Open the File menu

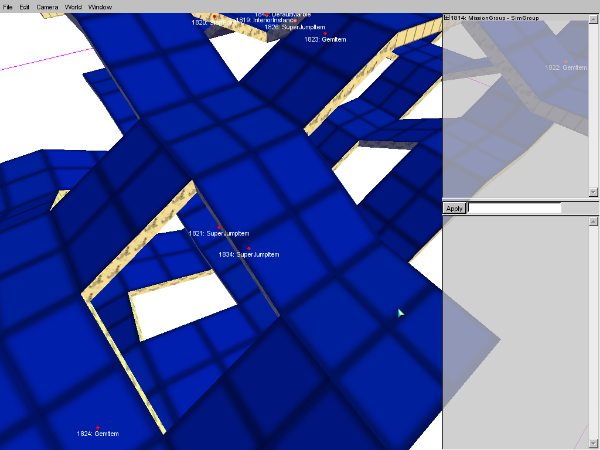pyautogui.click(x=8, y=6)
